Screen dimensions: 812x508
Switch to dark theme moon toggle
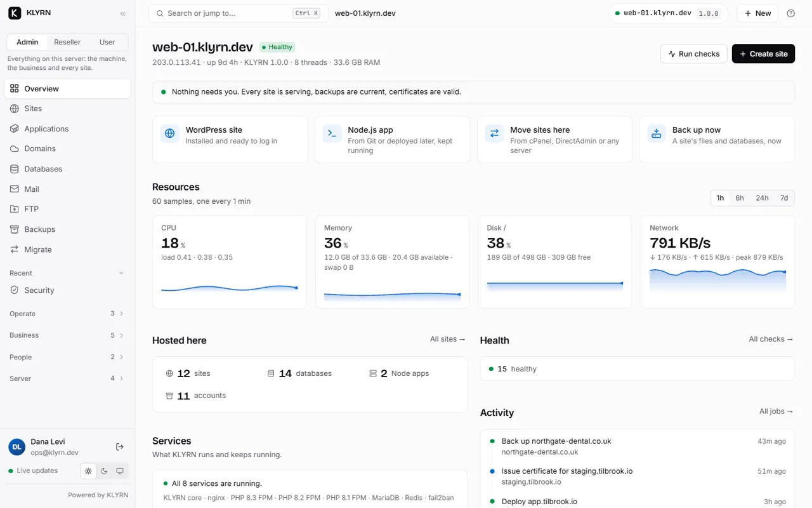pos(104,471)
